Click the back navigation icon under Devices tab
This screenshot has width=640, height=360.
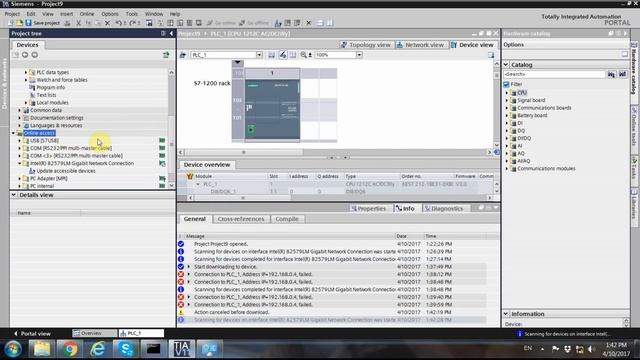pyautogui.click(x=25, y=55)
